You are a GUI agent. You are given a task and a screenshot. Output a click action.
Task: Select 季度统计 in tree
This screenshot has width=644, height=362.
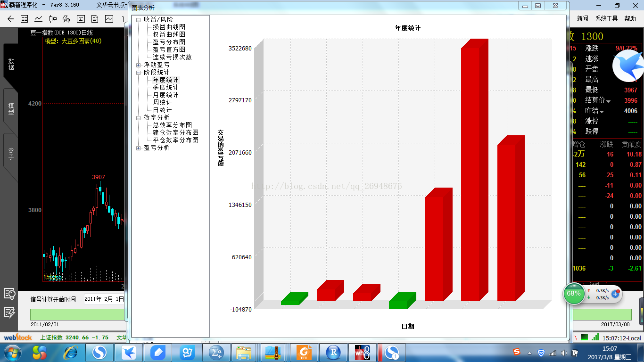[x=165, y=87]
